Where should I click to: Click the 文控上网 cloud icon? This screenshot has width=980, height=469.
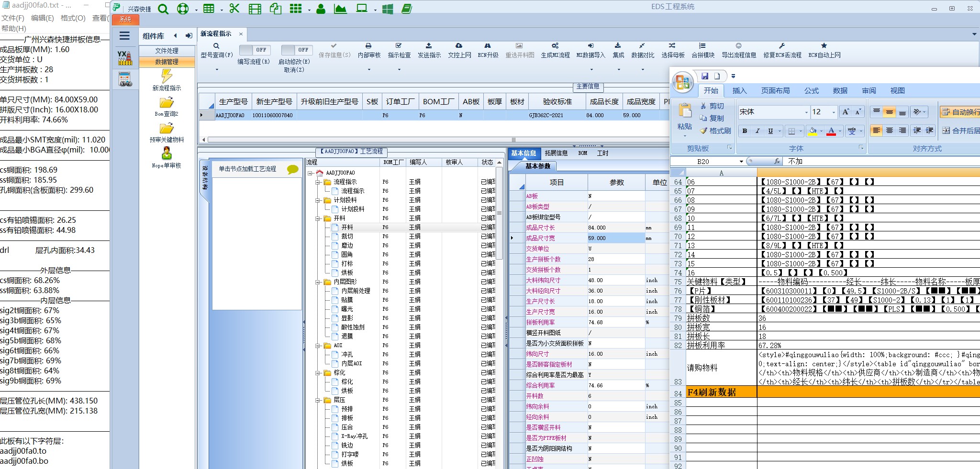459,46
